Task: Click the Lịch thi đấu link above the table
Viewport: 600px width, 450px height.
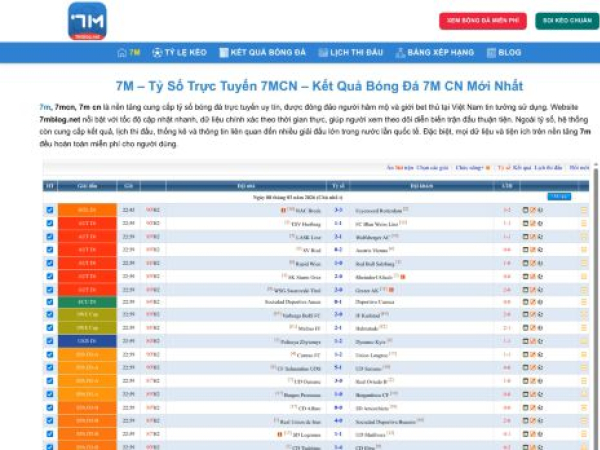Action: click(548, 168)
